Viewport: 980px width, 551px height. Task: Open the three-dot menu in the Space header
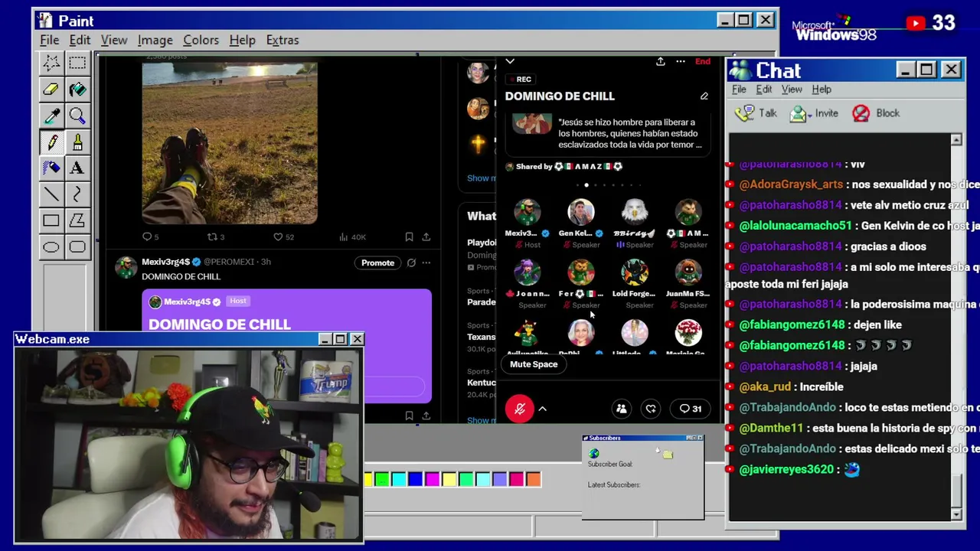[x=680, y=61]
